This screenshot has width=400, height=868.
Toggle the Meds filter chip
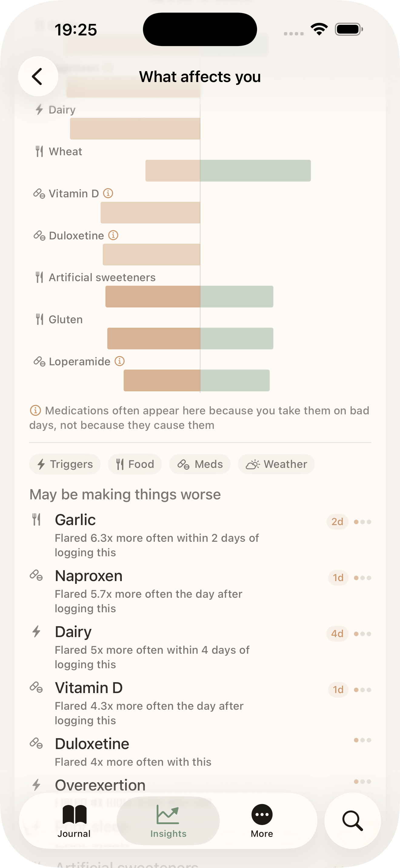(x=200, y=464)
